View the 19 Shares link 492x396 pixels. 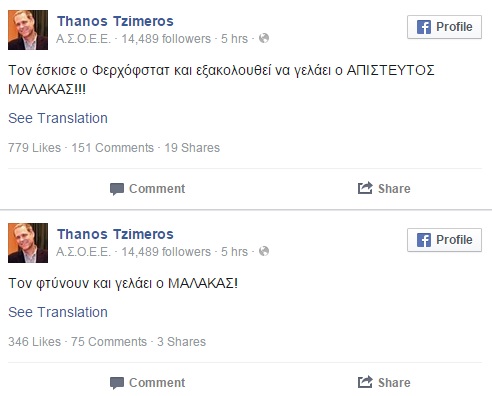tap(192, 148)
